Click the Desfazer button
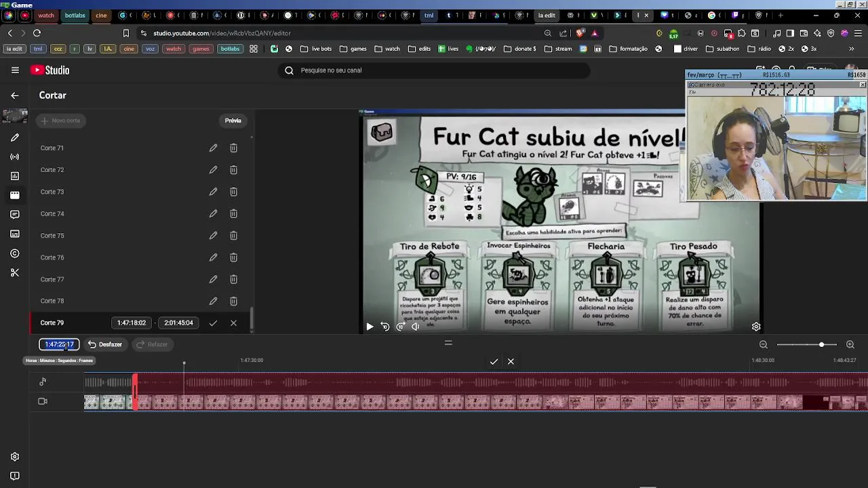This screenshot has height=488, width=868. coord(105,344)
